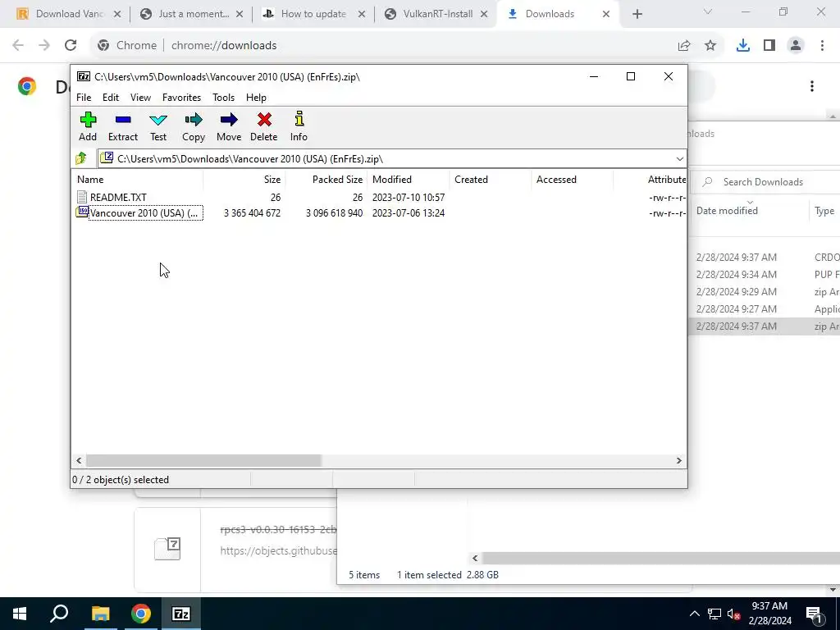This screenshot has width=840, height=630.
Task: Open the Chrome profile avatar
Action: 796,46
